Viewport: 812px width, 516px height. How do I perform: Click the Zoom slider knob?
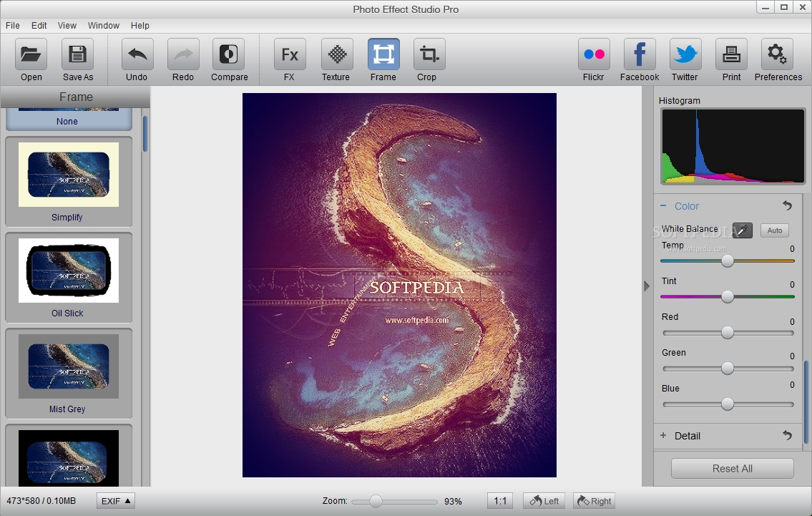click(376, 501)
